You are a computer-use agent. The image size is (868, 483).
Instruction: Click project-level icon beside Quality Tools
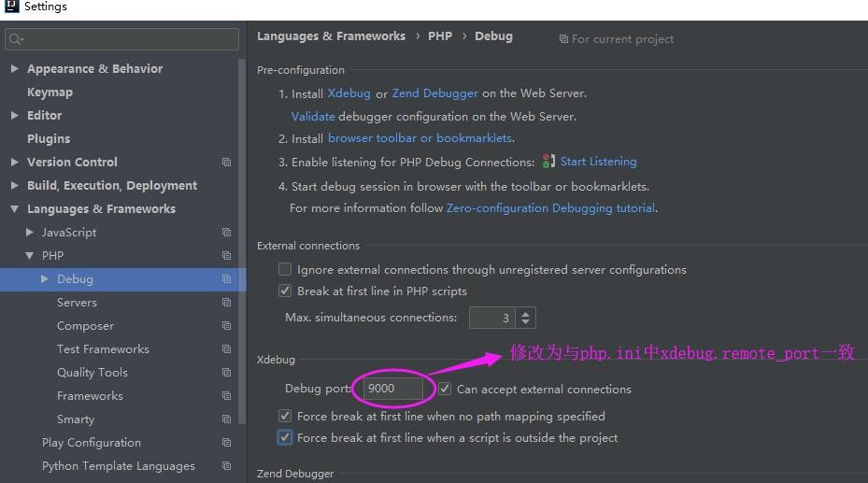(x=226, y=373)
